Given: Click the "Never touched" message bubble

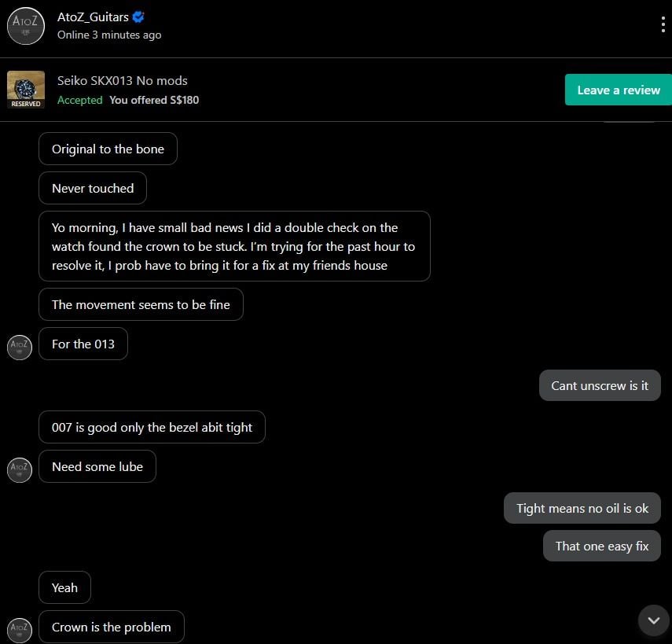Looking at the screenshot, I should (93, 188).
